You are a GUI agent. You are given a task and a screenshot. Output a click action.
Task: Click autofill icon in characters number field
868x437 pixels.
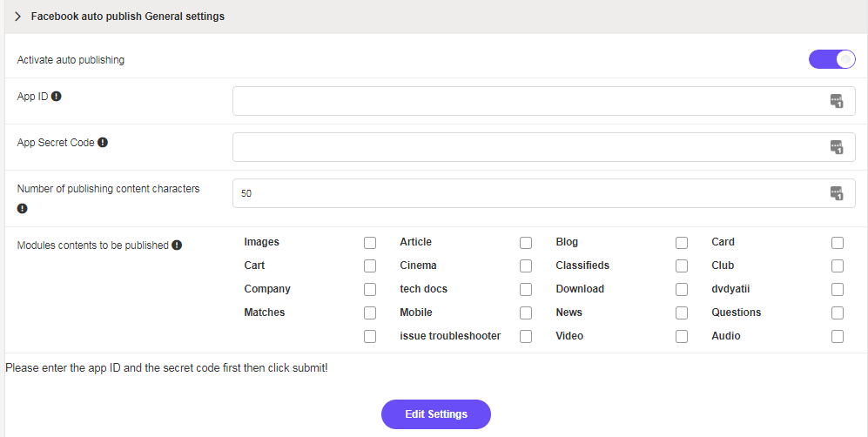point(836,193)
